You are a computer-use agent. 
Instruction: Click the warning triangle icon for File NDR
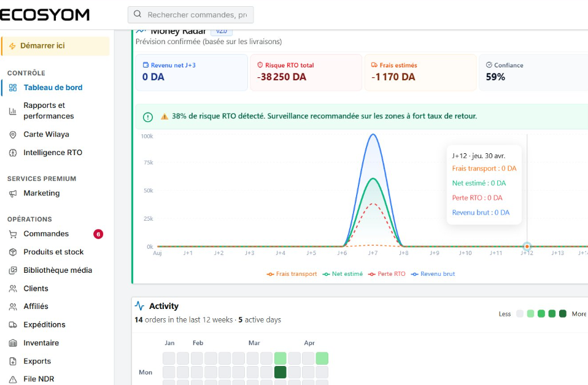click(x=13, y=379)
